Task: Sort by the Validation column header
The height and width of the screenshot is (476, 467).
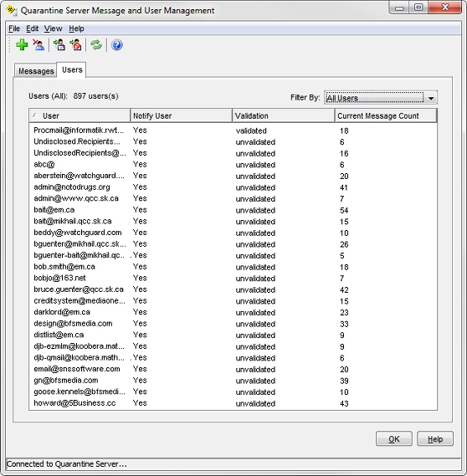Action: (x=284, y=115)
